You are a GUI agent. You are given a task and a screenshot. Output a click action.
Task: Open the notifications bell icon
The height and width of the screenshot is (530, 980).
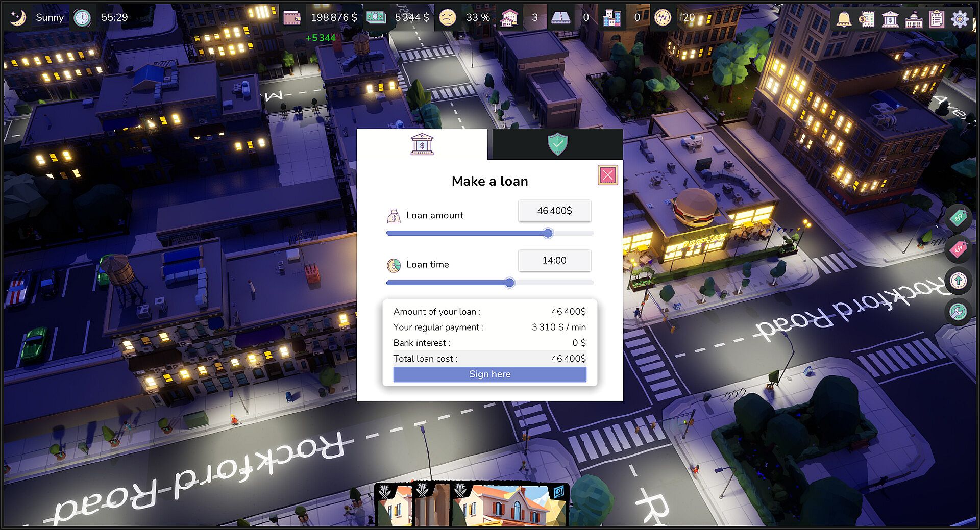coord(844,19)
